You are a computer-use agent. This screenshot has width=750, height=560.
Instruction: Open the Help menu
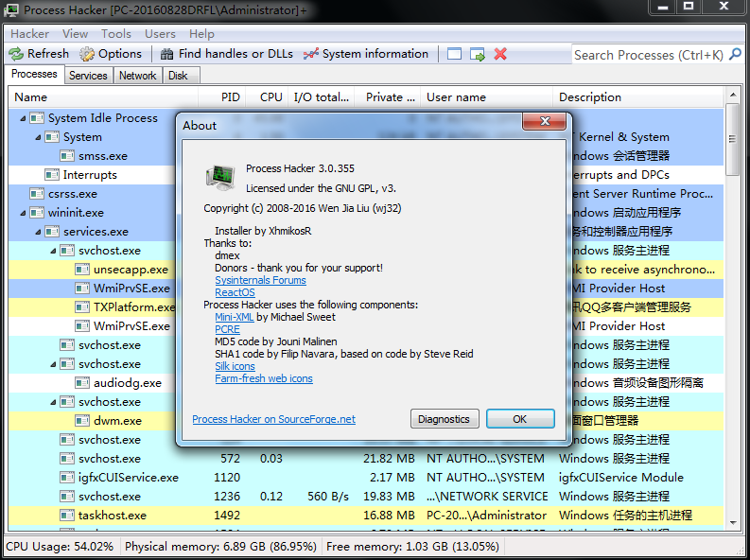(201, 34)
